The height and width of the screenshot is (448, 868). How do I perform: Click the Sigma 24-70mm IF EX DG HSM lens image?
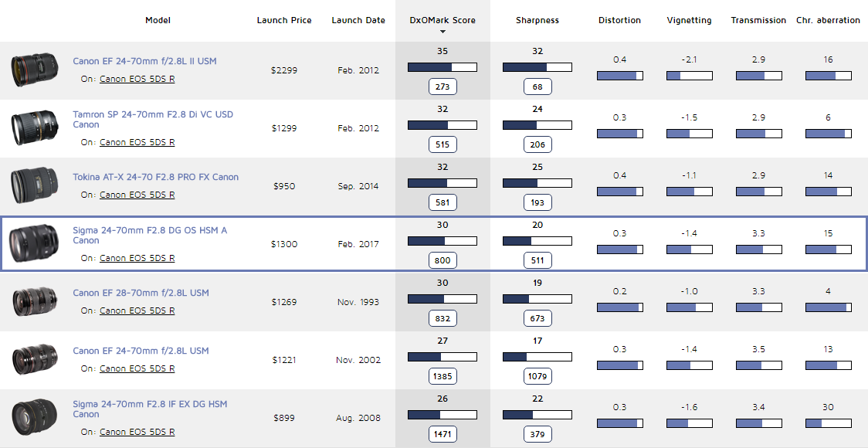point(35,418)
